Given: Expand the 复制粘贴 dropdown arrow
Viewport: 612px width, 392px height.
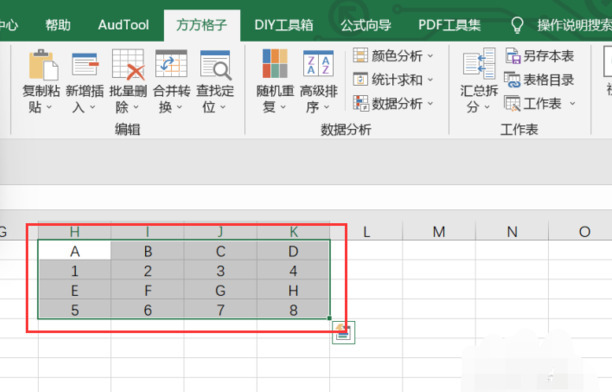Looking at the screenshot, I should [x=49, y=107].
